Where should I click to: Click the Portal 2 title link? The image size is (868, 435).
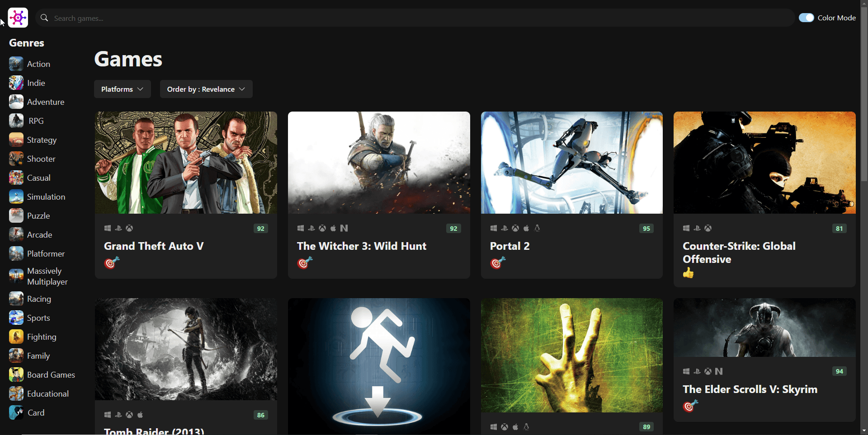pos(509,246)
